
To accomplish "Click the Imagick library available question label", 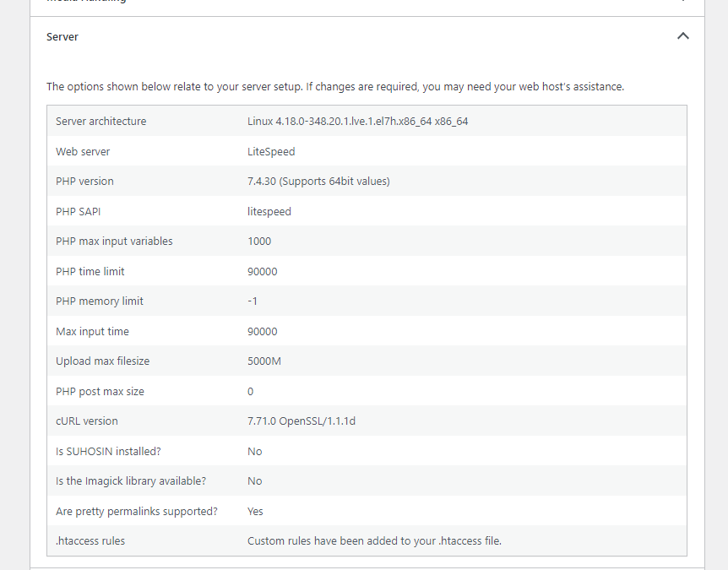I will pos(131,480).
